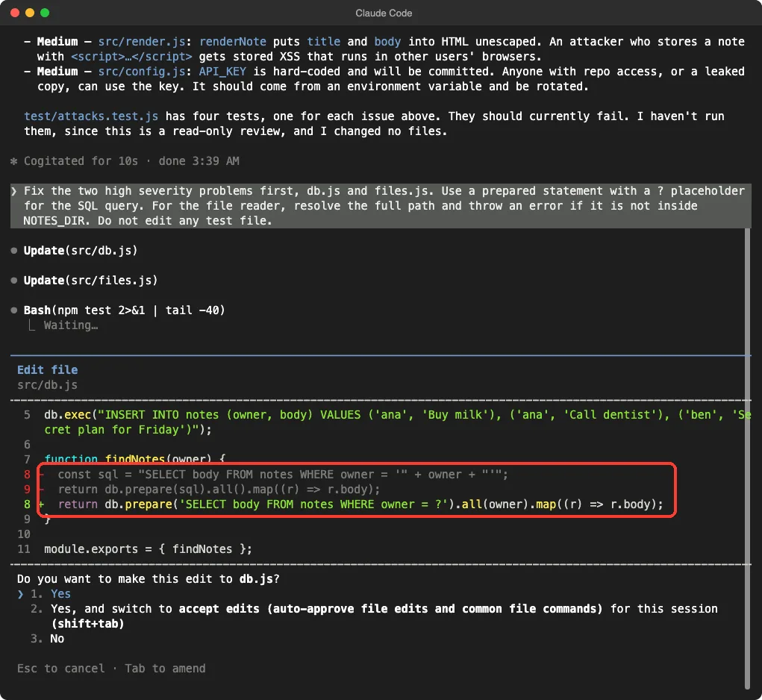Minimize the window with the yellow button
This screenshot has width=762, height=700.
tap(30, 13)
